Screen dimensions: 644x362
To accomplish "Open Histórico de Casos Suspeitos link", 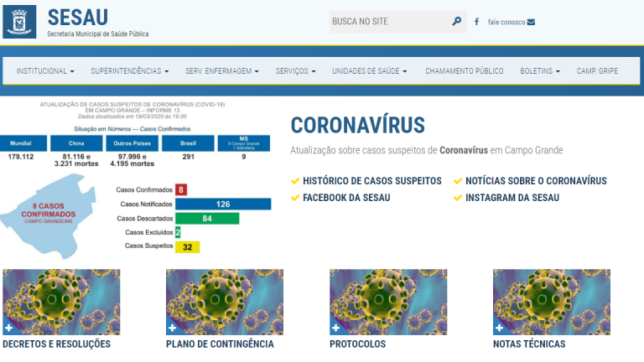I will pos(371,180).
